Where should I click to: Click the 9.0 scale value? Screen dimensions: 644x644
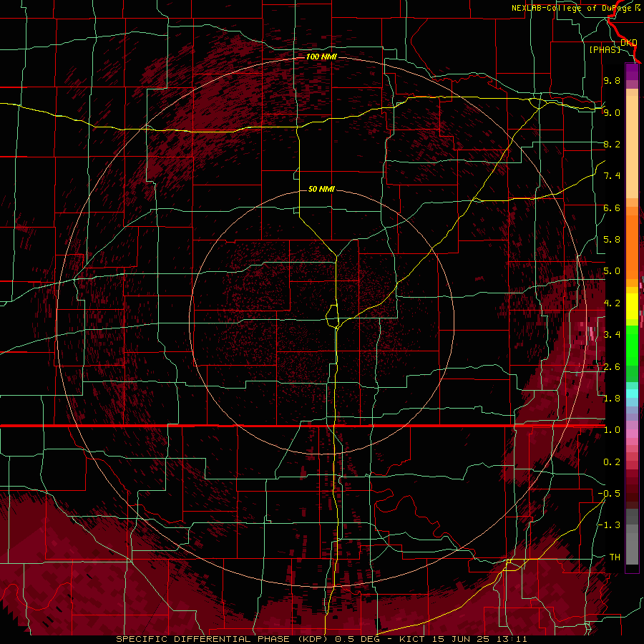[612, 112]
